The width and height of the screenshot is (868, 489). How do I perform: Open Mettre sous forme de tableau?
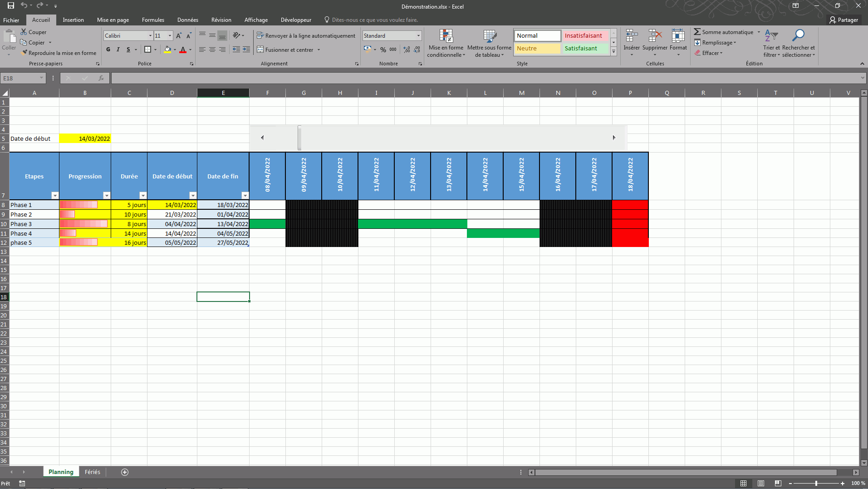[x=489, y=43]
